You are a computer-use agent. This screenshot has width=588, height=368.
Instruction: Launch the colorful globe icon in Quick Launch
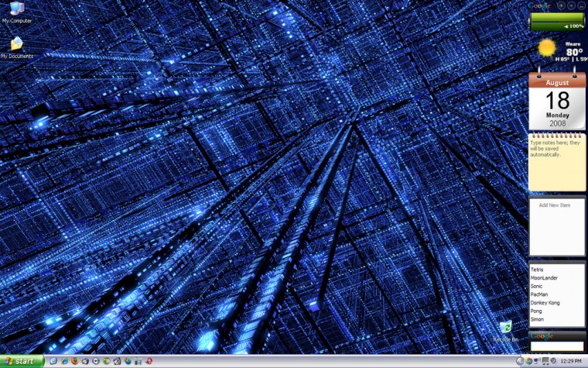(128, 361)
